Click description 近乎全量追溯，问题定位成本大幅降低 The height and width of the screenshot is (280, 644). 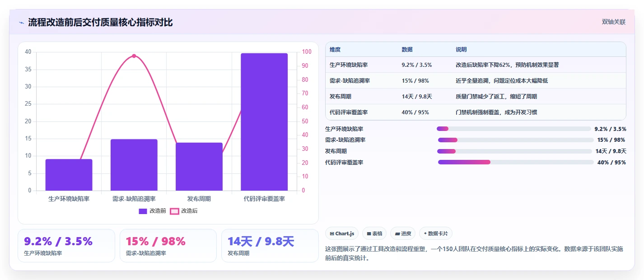tap(502, 81)
